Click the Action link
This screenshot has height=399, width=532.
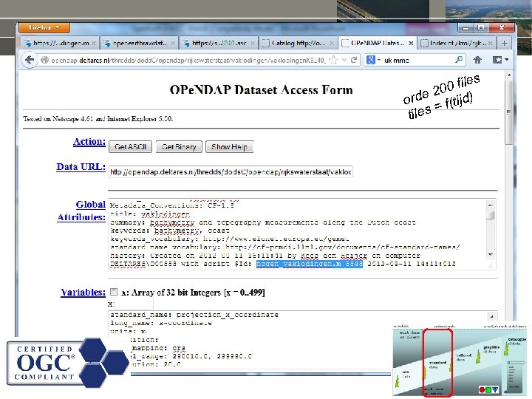pyautogui.click(x=89, y=141)
